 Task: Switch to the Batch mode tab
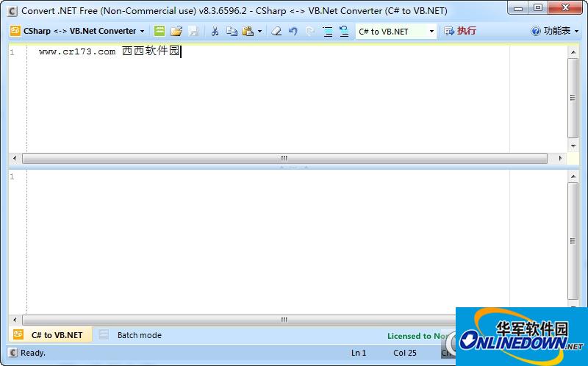[x=139, y=335]
